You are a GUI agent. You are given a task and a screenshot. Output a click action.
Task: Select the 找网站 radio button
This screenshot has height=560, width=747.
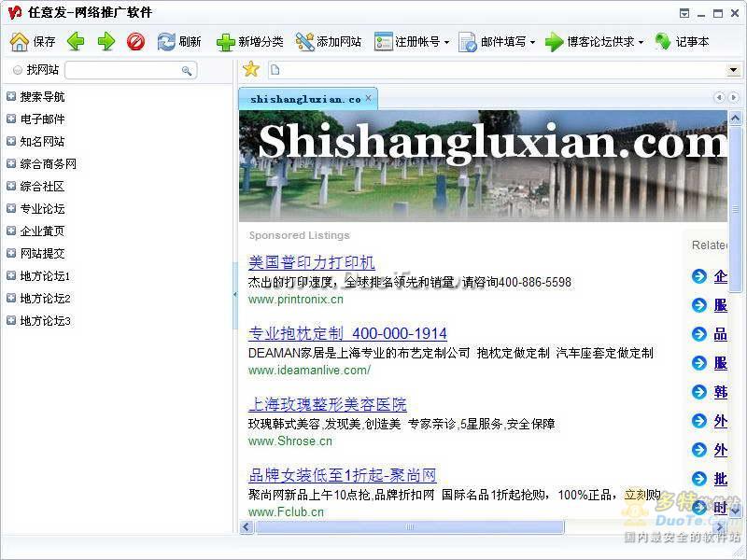tap(18, 70)
